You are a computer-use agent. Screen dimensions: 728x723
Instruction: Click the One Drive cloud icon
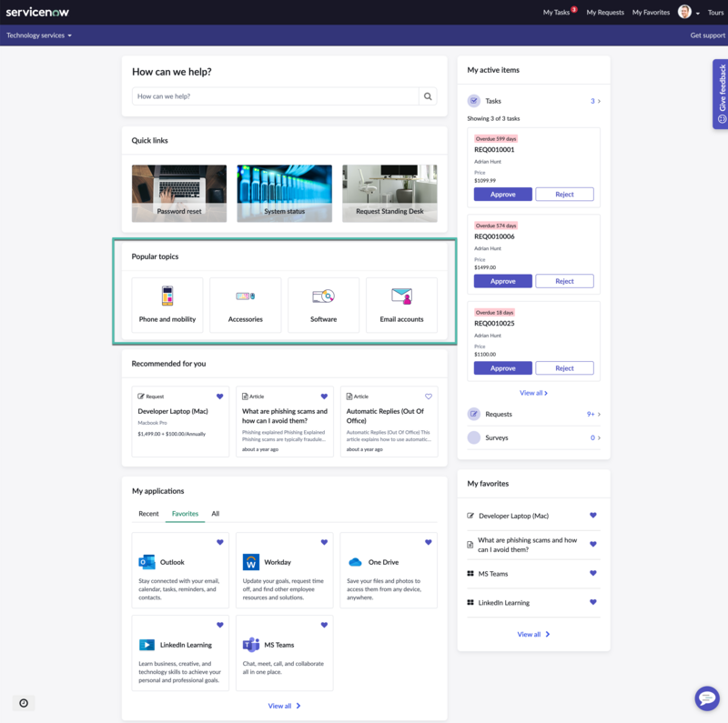tap(355, 562)
